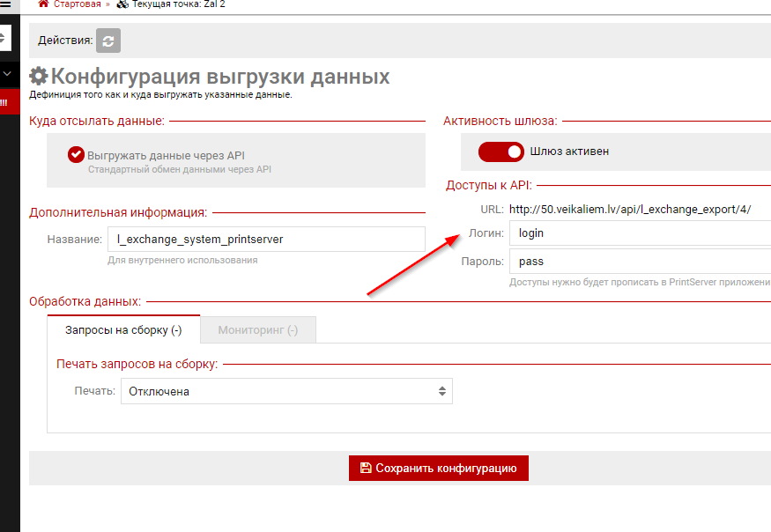Toggle the Шлюз активен switch
The image size is (771, 532).
(x=501, y=151)
